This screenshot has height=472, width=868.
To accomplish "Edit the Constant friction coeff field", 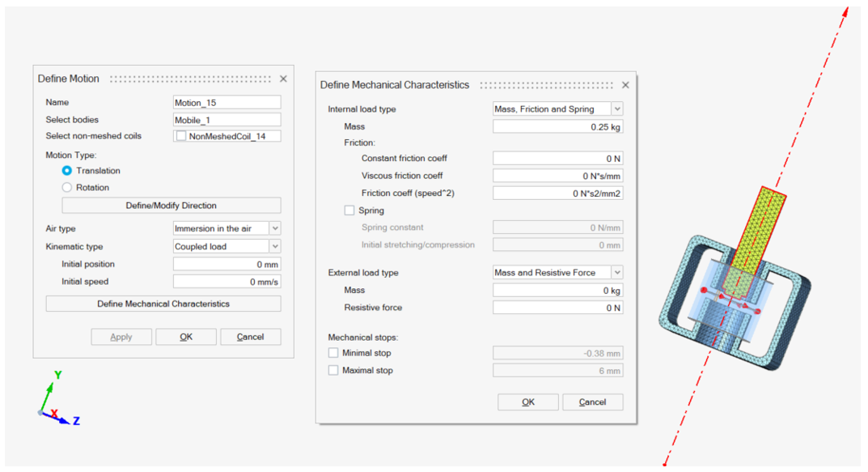I will tap(558, 159).
